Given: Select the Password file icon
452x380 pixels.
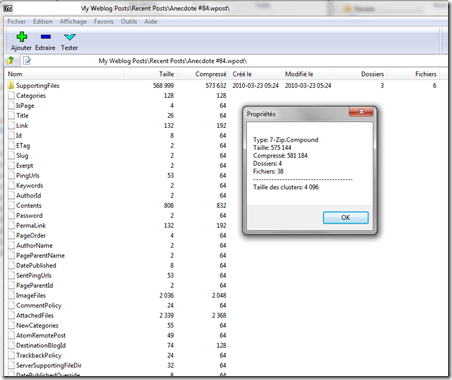Looking at the screenshot, I should click(12, 216).
